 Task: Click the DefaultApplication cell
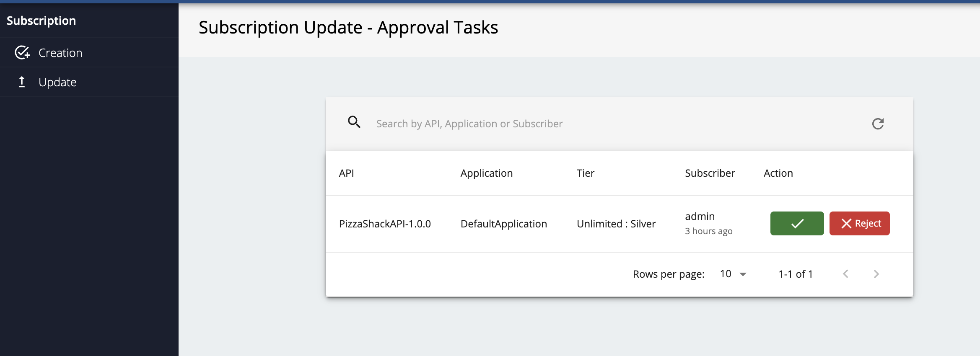503,224
